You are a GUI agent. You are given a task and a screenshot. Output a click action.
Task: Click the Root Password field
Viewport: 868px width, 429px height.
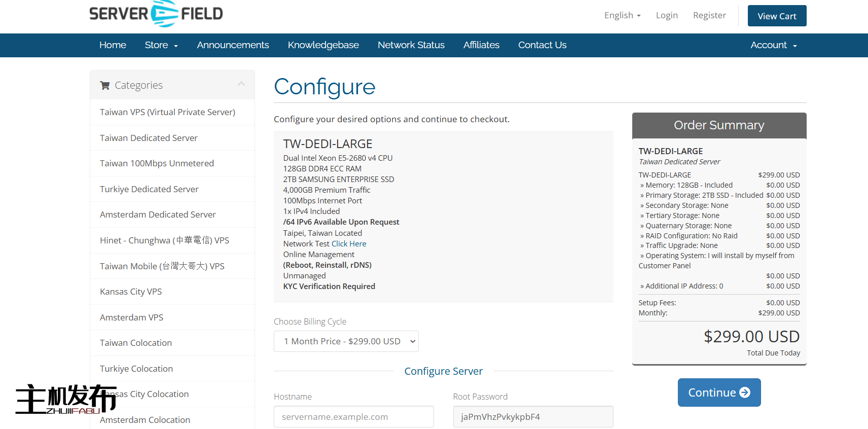[533, 417]
